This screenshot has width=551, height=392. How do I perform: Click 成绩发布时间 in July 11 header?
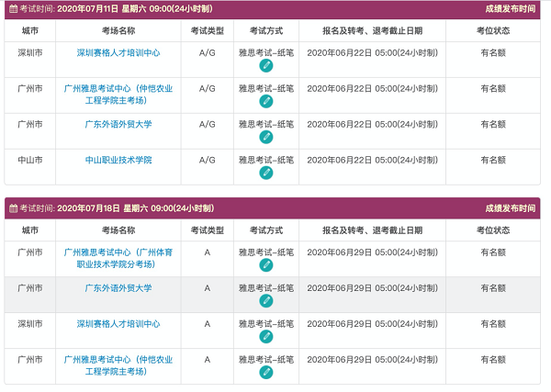point(511,9)
